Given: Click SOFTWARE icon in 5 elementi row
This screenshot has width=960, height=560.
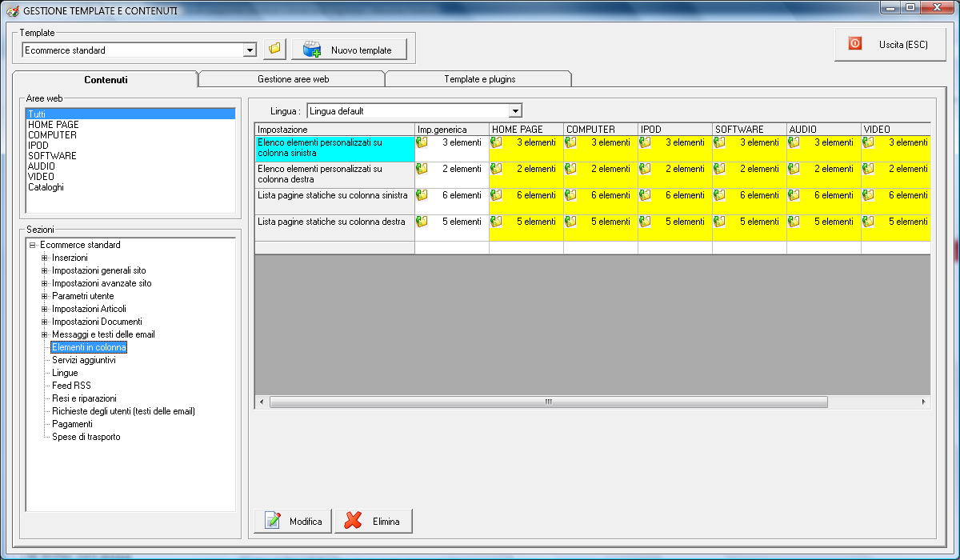Looking at the screenshot, I should [719, 222].
